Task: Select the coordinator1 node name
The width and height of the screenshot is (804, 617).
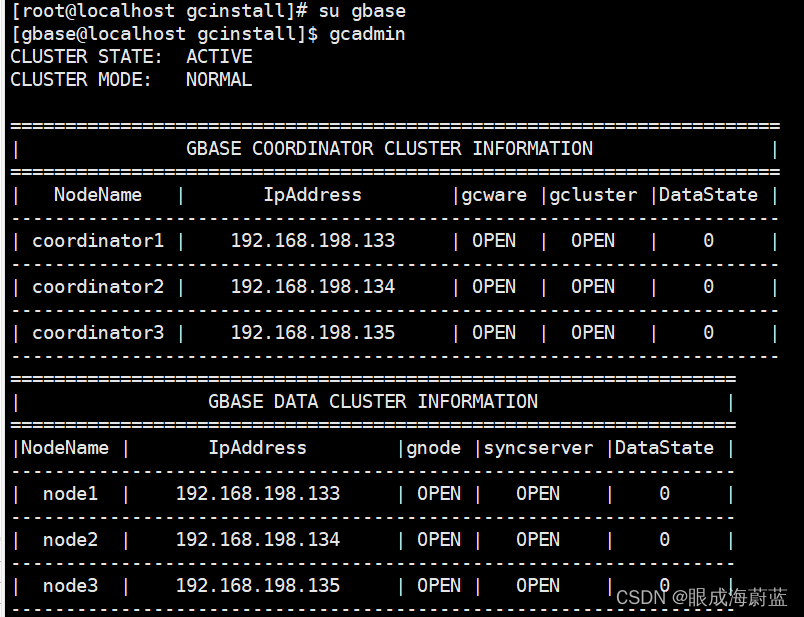Action: tap(98, 241)
